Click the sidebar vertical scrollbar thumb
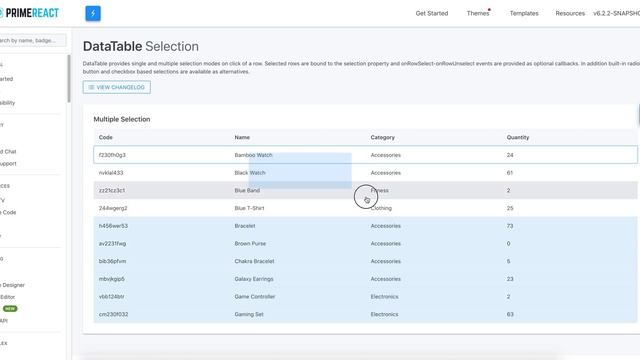The width and height of the screenshot is (640, 360). [69, 79]
